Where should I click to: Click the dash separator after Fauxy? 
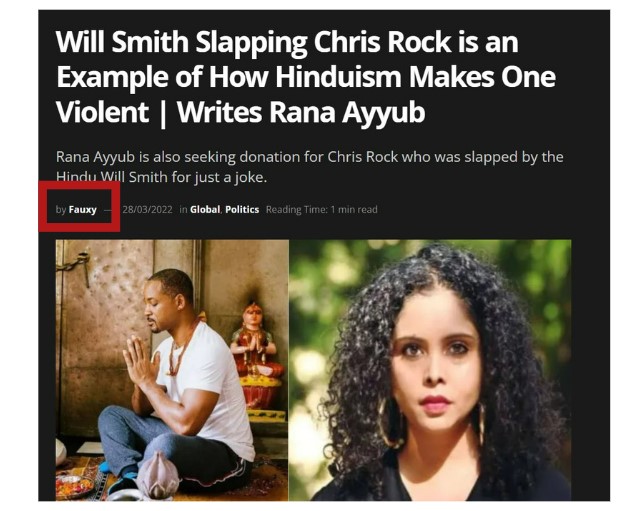[108, 210]
